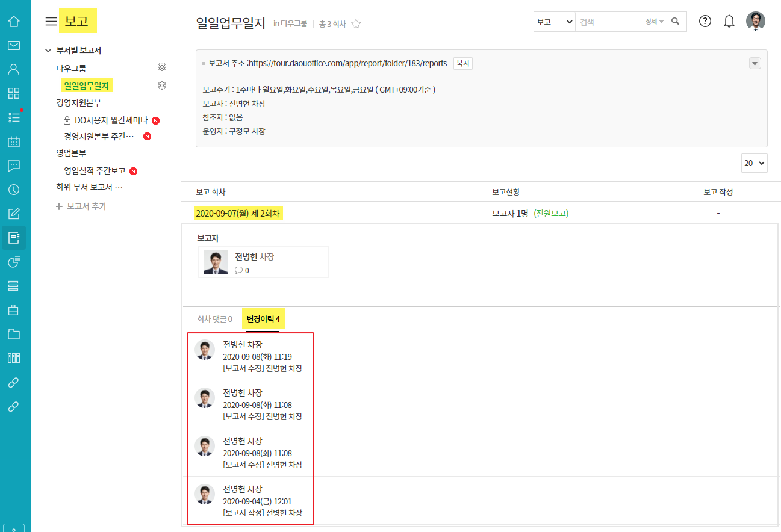Toggle the favorite star next to title
The width and height of the screenshot is (781, 532).
pos(356,24)
